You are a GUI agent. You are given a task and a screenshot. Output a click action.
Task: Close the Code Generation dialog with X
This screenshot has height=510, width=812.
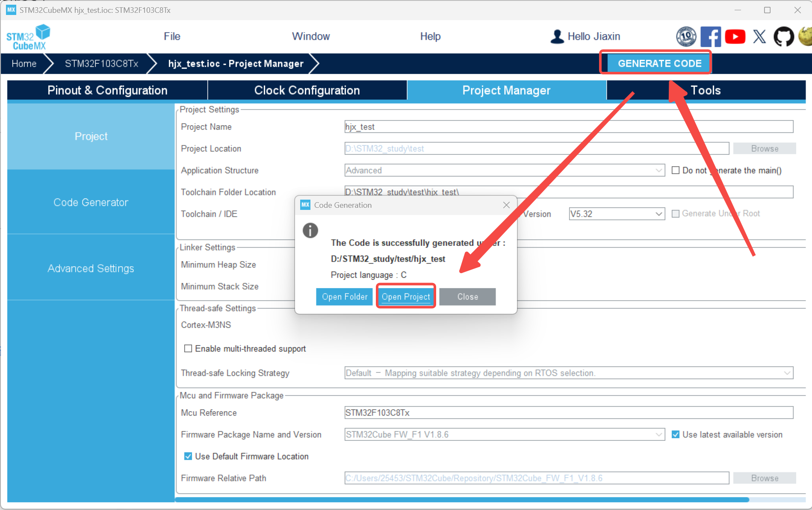506,205
